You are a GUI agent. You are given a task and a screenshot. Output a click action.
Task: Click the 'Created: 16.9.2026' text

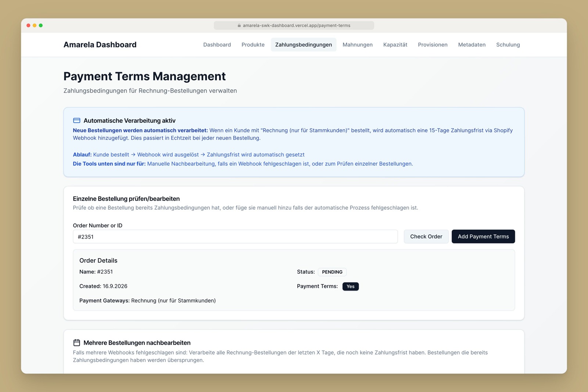[x=103, y=286]
